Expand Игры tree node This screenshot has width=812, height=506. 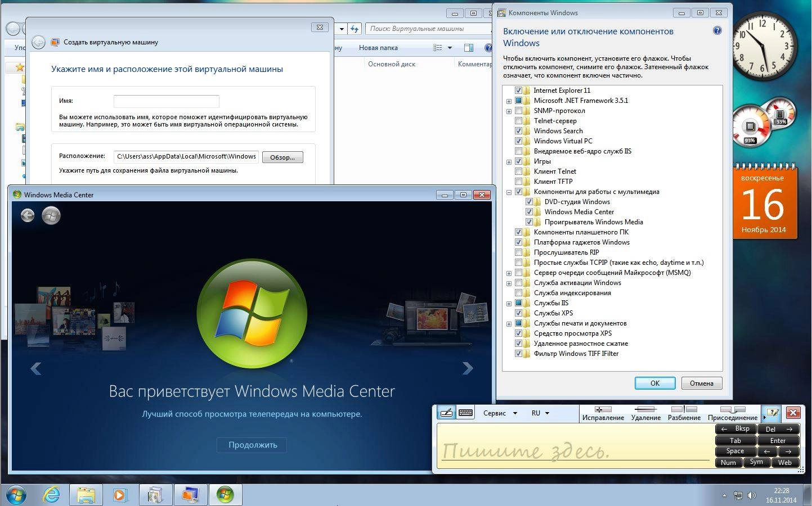[x=509, y=162]
